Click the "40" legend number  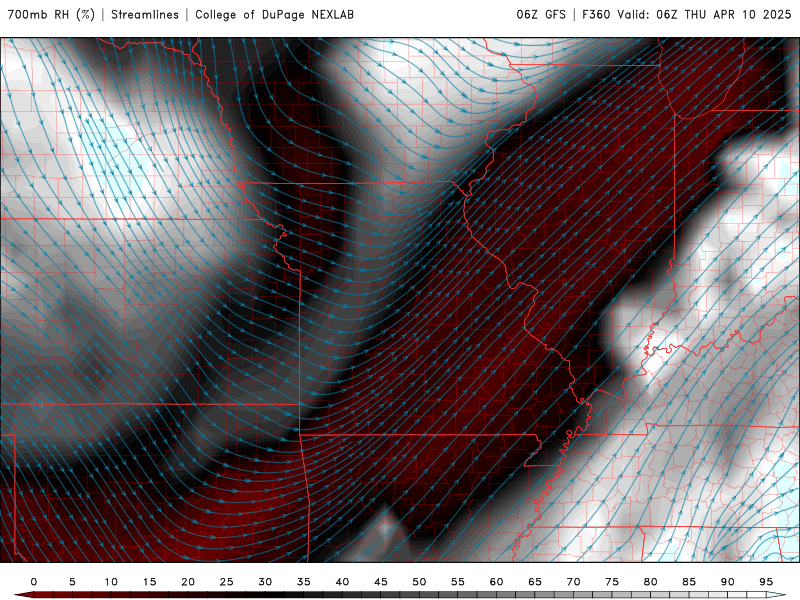[342, 582]
